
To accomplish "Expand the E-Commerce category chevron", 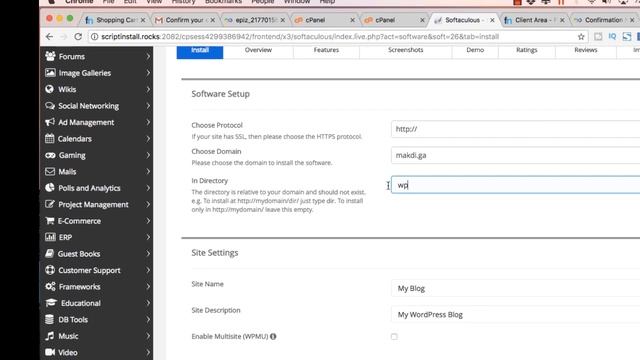I will (x=148, y=221).
